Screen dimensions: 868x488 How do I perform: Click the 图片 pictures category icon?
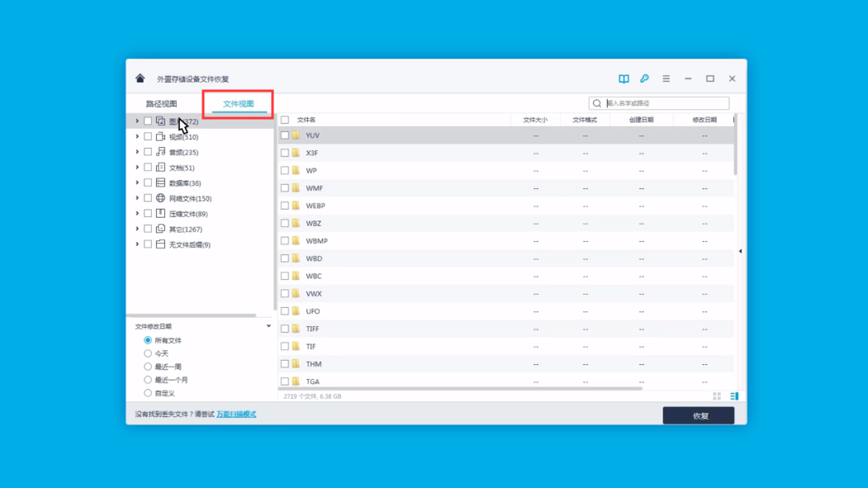tap(160, 121)
